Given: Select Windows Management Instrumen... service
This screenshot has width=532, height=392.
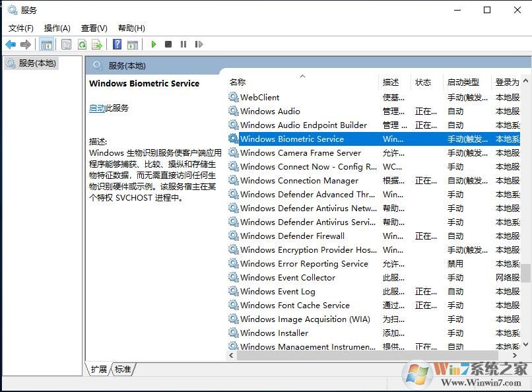Looking at the screenshot, I should (308, 346).
